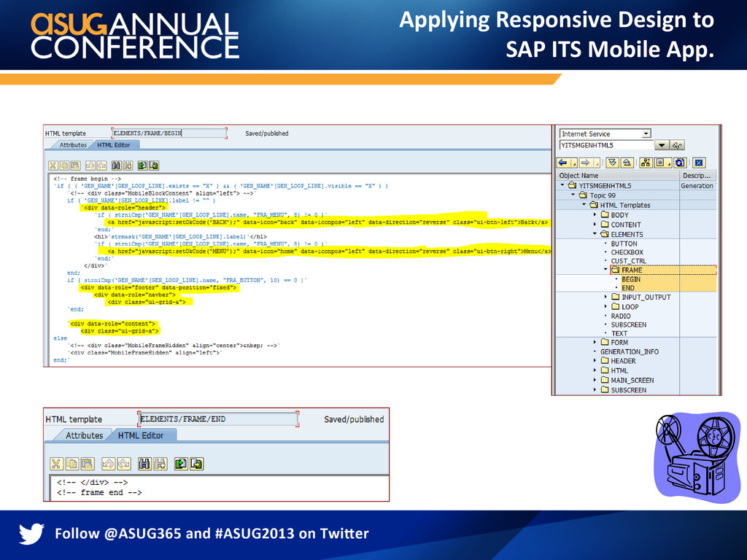Open Internet Service object type dropdown
Screen dimensions: 747x560
646,134
